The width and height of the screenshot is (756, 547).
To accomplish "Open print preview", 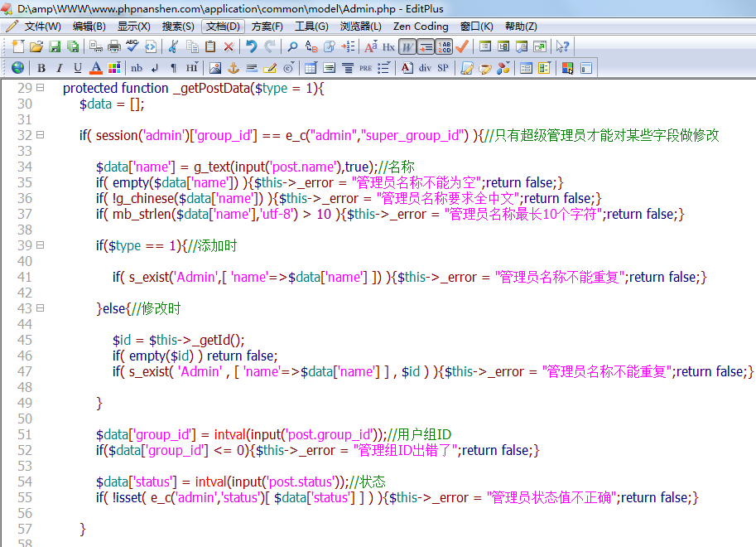I will (96, 47).
